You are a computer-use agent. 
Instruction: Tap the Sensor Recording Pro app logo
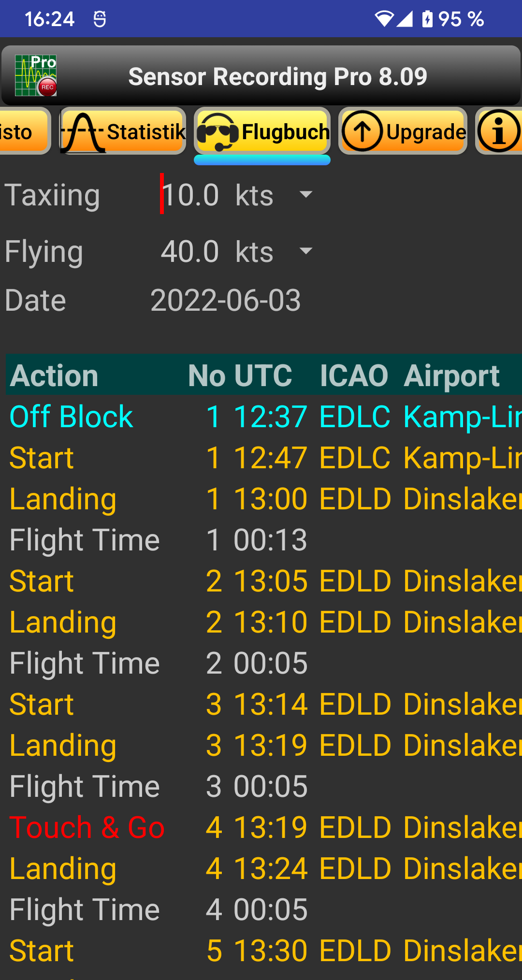click(35, 75)
